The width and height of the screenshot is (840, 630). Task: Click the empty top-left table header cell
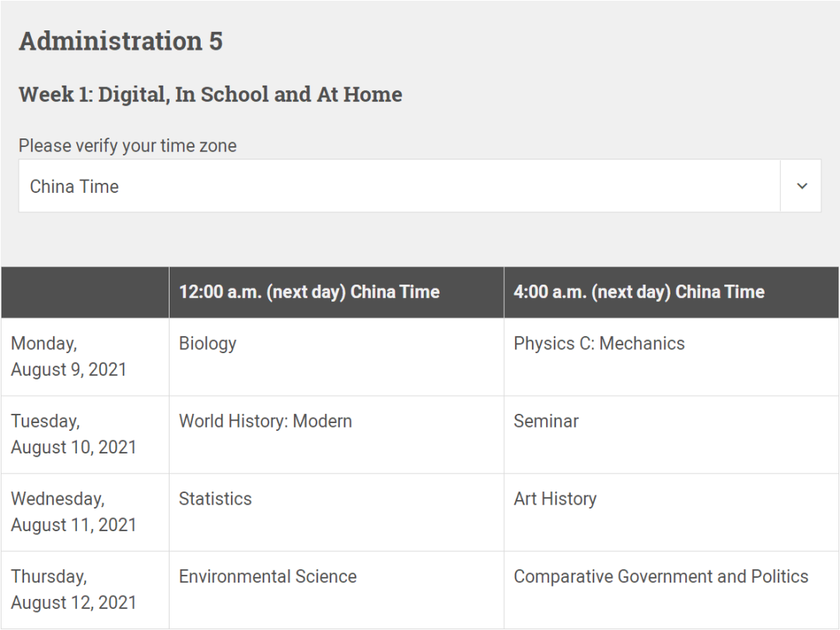(85, 292)
